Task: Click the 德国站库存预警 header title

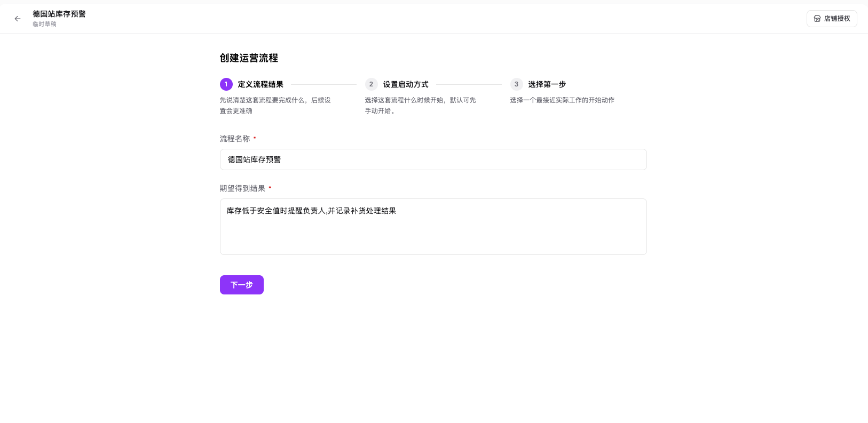Action: 59,14
